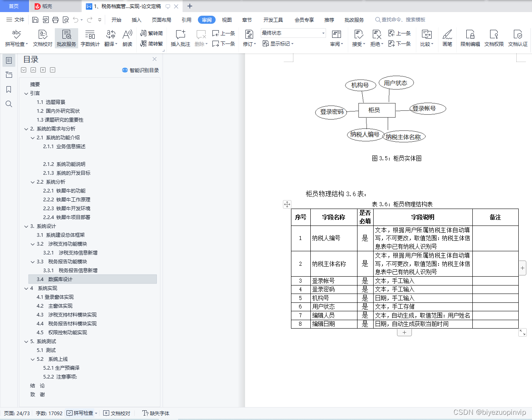Switch to the 引用 ribbon tab

click(187, 20)
